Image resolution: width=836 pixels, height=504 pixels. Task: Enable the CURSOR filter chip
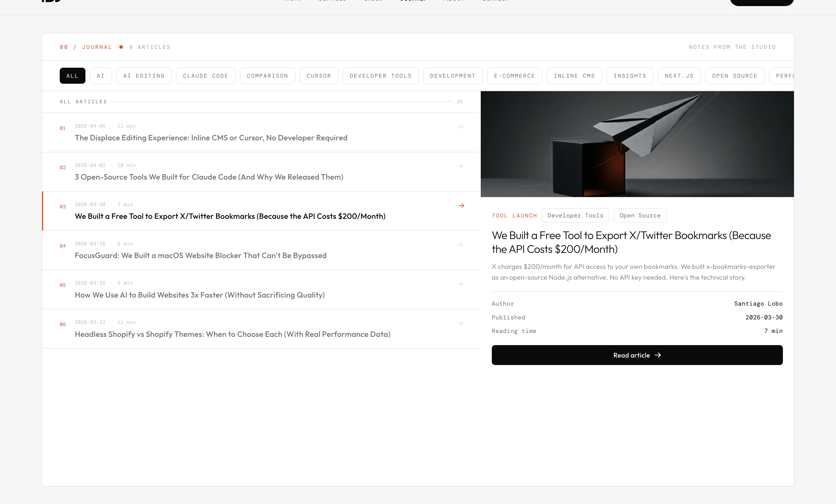click(318, 76)
